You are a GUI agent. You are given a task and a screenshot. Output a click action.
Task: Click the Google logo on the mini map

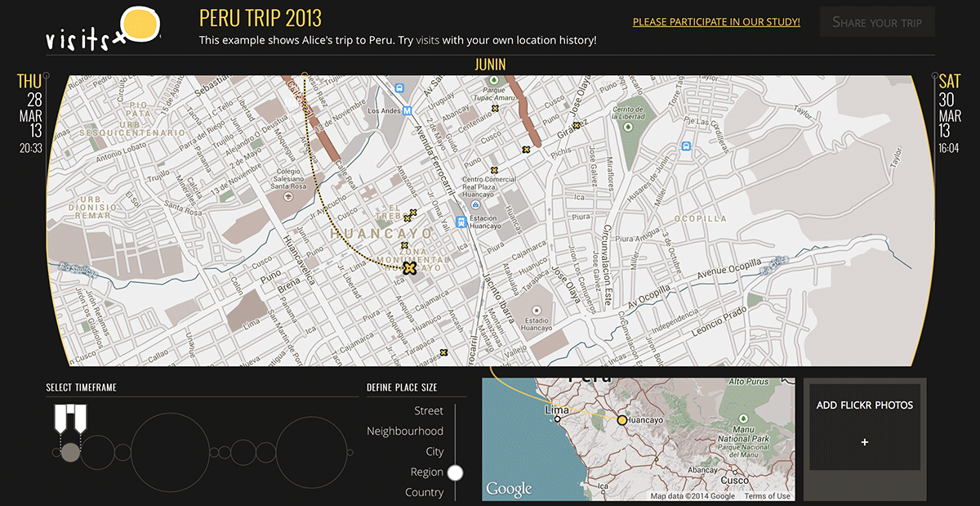(508, 488)
